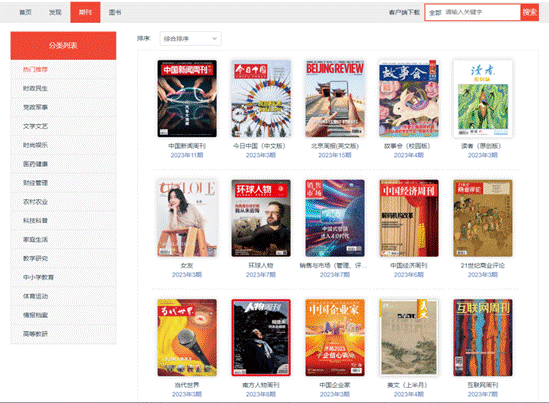This screenshot has width=549, height=403.
Task: Open the 女友 LOVE magazine cover
Action: pyautogui.click(x=187, y=218)
